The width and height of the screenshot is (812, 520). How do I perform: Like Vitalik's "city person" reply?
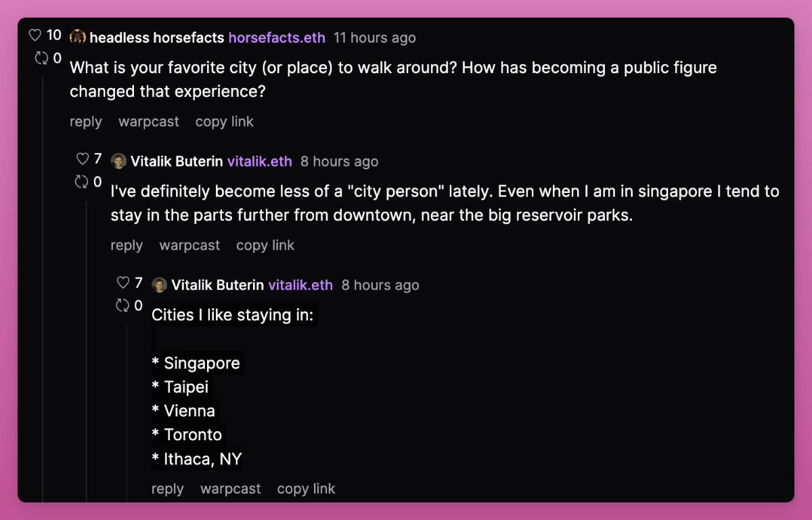pyautogui.click(x=83, y=159)
